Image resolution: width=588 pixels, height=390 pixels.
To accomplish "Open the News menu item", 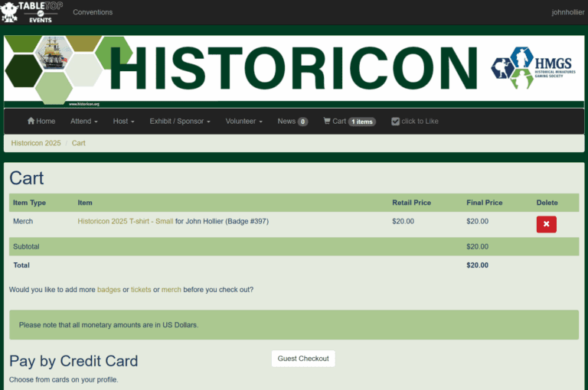I will pyautogui.click(x=292, y=122).
